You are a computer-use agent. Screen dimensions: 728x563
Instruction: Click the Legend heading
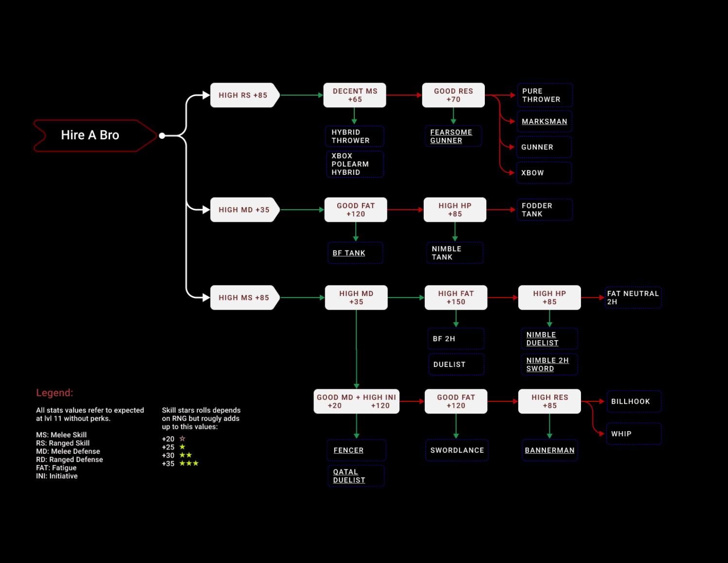[53, 393]
